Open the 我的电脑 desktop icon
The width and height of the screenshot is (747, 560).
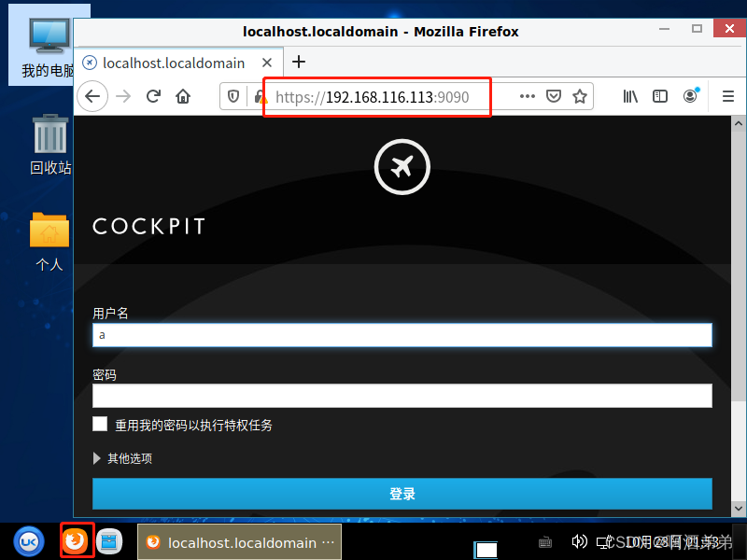(48, 46)
